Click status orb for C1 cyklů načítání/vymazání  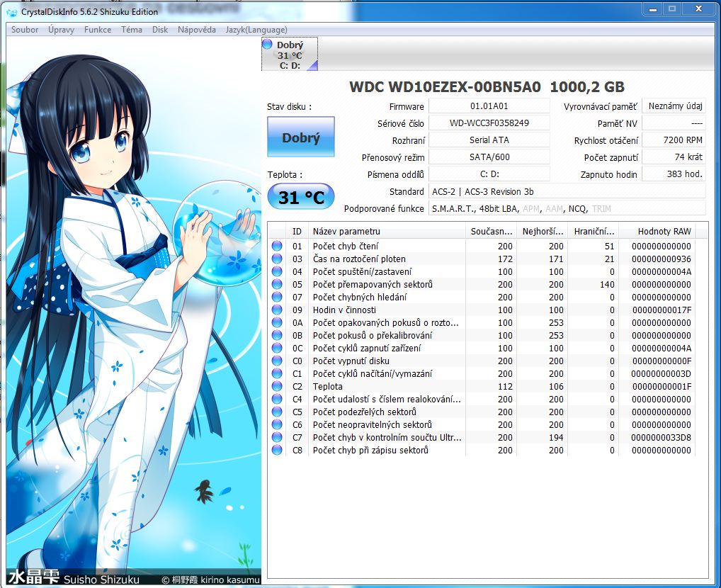[x=277, y=373]
